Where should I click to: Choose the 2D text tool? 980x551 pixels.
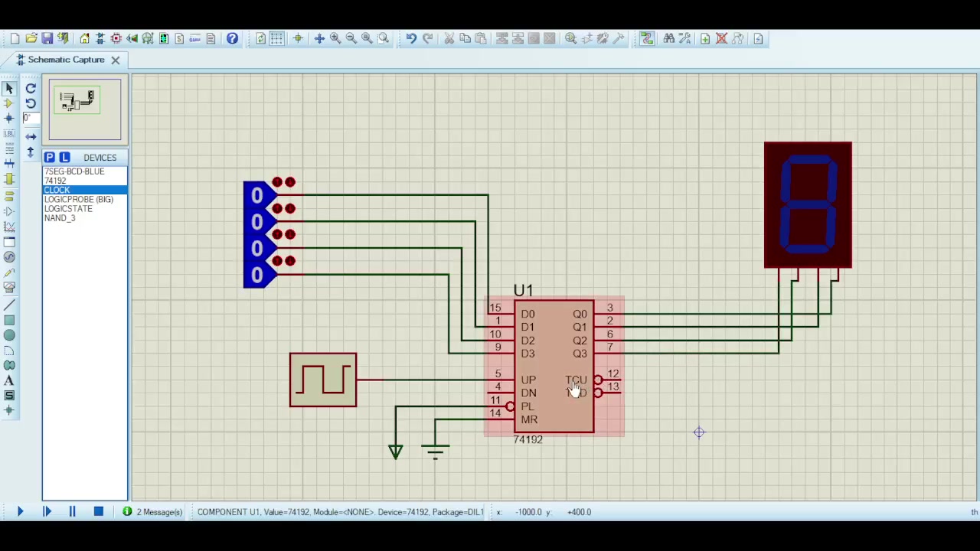click(x=9, y=380)
